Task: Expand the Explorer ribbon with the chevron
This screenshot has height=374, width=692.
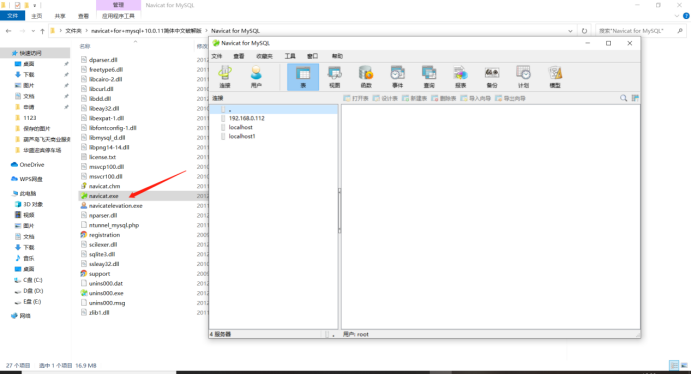Action: coord(677,16)
